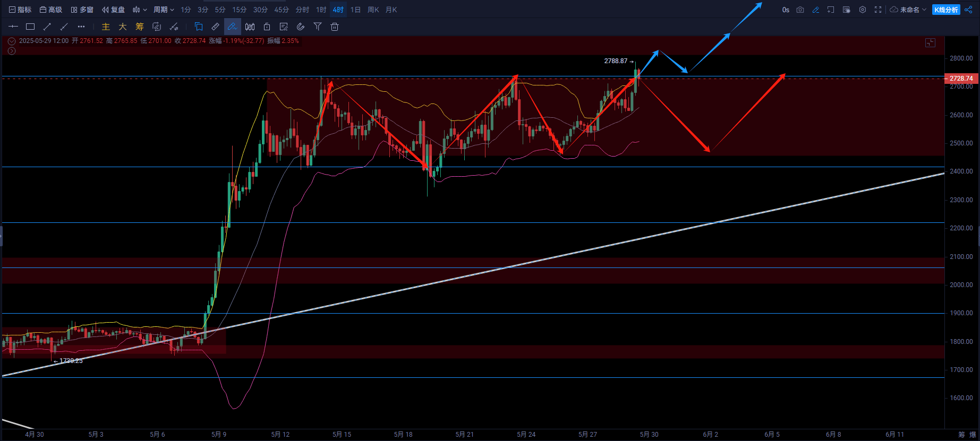The height and width of the screenshot is (441, 980).
Task: Toggle the blue pencil drawing toolbar
Action: pyautogui.click(x=816, y=10)
